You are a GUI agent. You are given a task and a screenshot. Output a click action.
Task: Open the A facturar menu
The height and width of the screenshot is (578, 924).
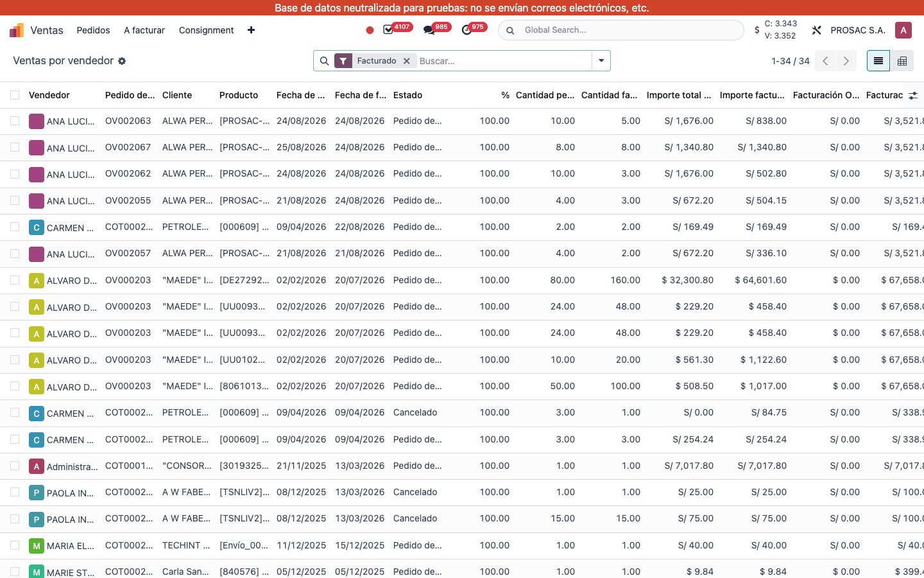[x=144, y=30]
